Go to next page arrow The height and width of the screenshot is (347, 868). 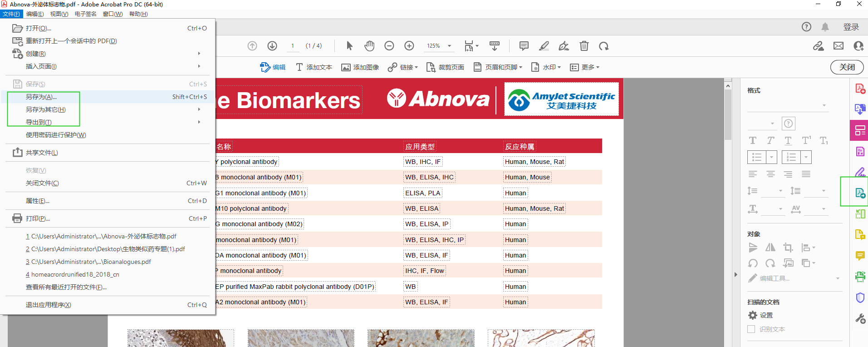(272, 46)
